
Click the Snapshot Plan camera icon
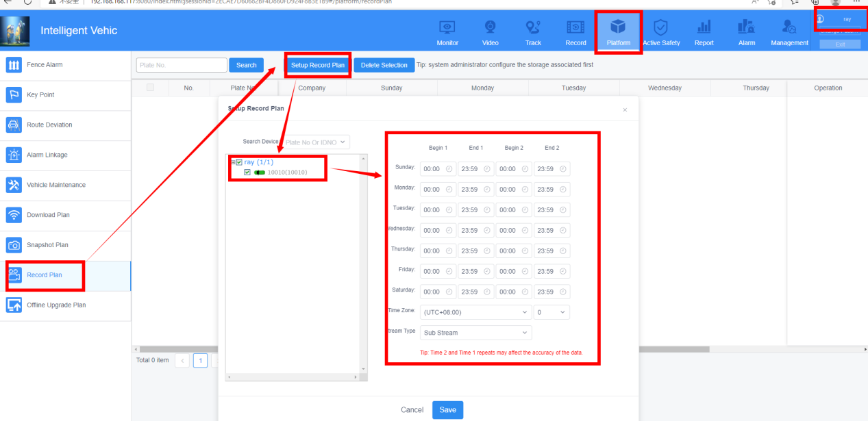[14, 245]
